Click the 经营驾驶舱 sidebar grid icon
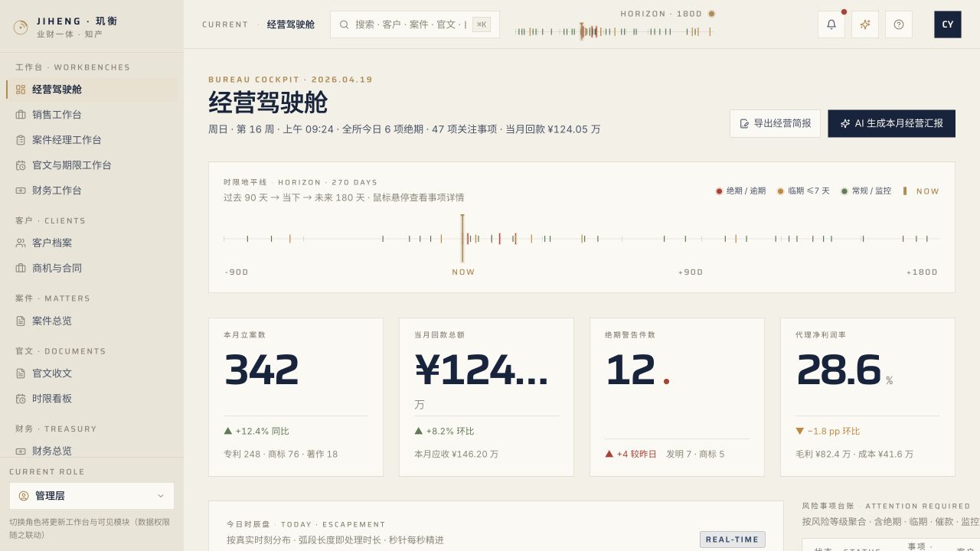 pyautogui.click(x=21, y=90)
